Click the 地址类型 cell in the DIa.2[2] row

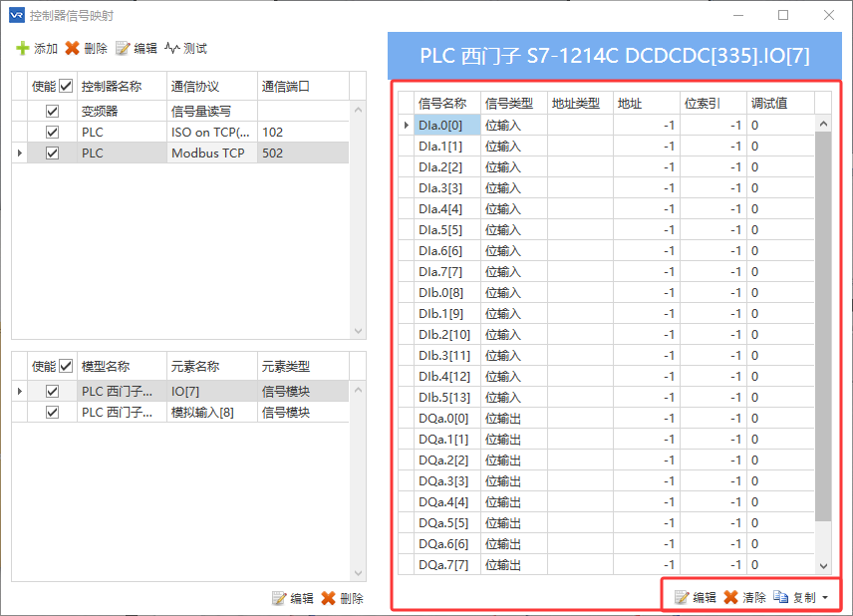[x=580, y=167]
